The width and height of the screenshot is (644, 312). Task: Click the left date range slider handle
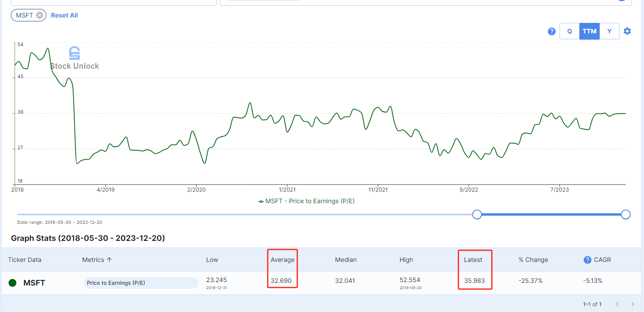(x=477, y=214)
